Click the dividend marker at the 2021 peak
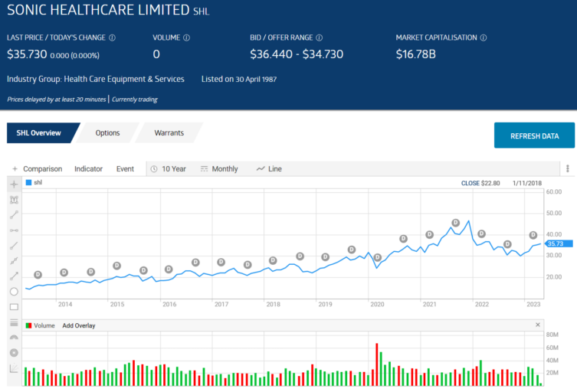 pyautogui.click(x=456, y=223)
